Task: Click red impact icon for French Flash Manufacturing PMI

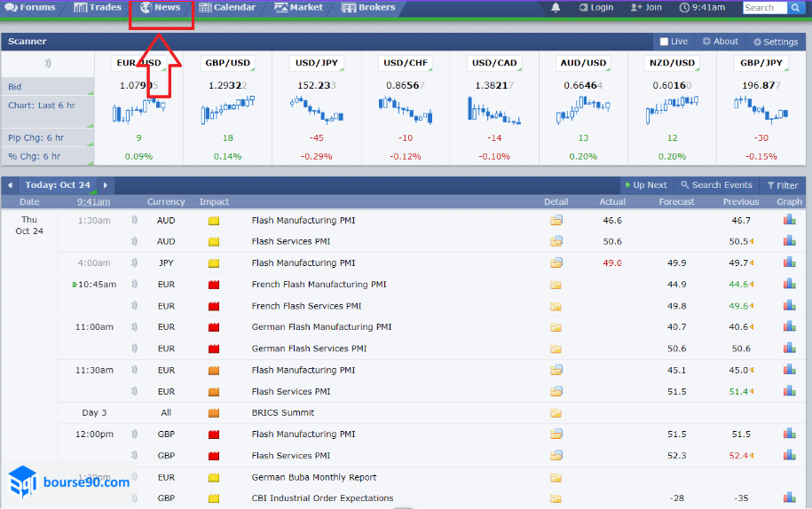Action: pyautogui.click(x=214, y=285)
